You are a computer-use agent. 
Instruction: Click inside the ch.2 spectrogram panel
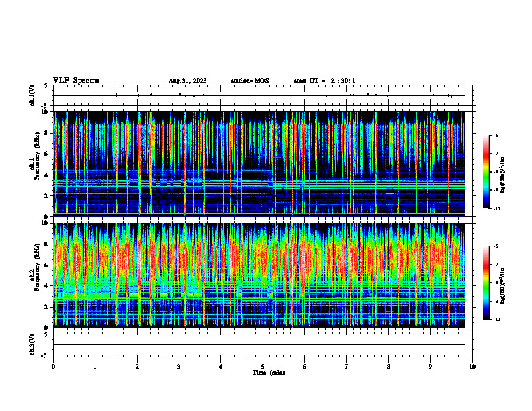259,275
